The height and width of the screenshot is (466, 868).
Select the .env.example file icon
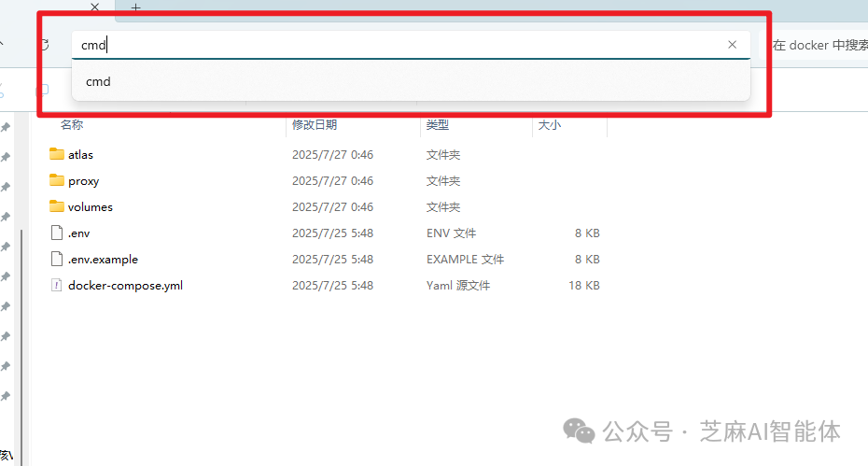tap(56, 259)
